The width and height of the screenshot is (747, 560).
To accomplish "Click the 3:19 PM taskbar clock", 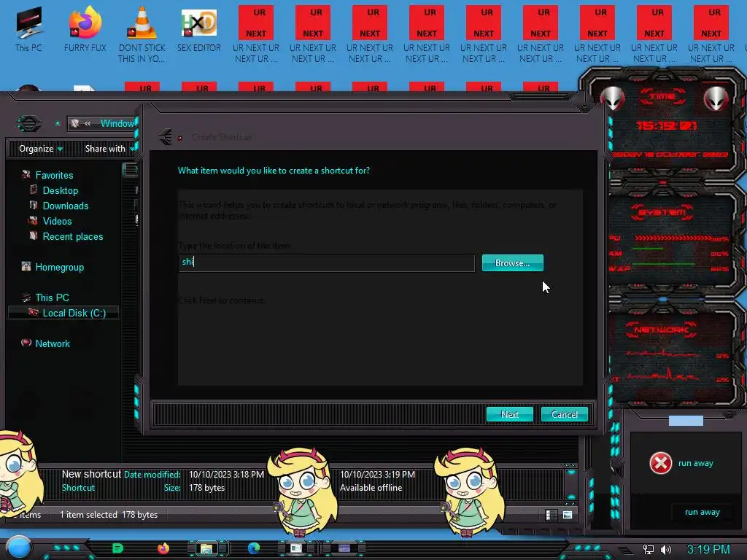I will pyautogui.click(x=708, y=550).
